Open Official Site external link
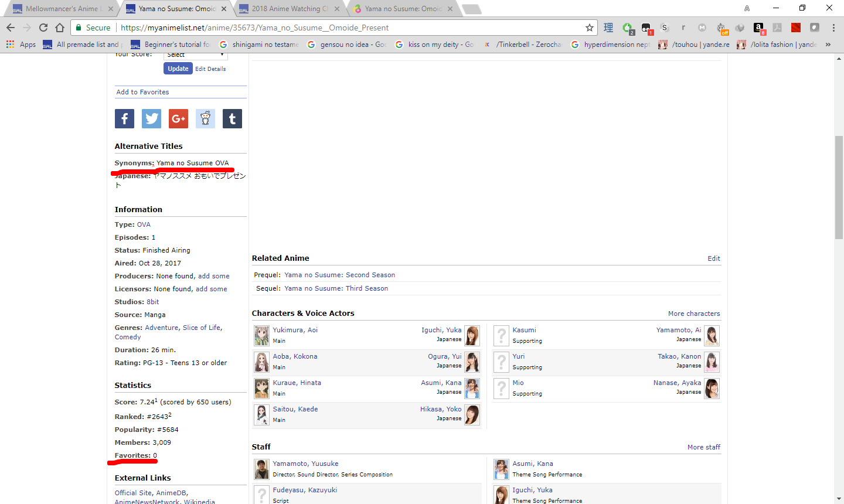The width and height of the screenshot is (844, 504). pyautogui.click(x=133, y=493)
